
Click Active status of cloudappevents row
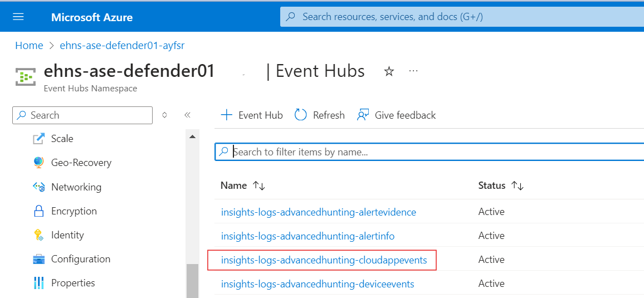coord(491,260)
